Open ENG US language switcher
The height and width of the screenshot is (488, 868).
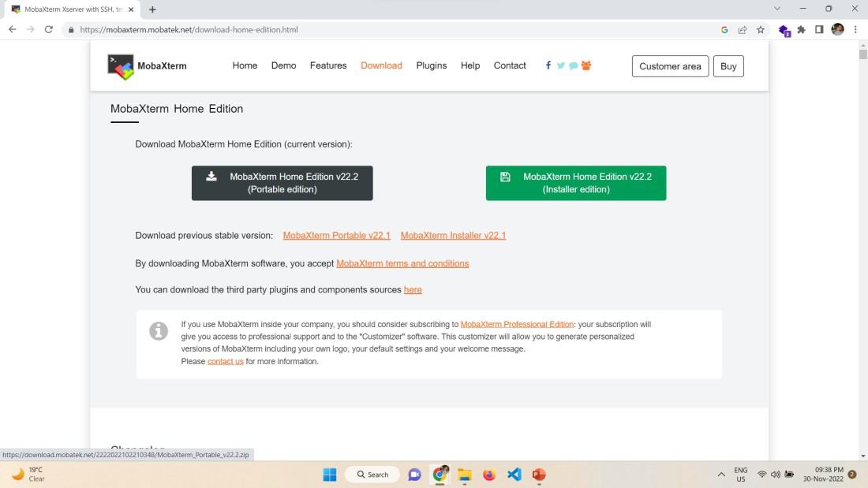pyautogui.click(x=741, y=475)
